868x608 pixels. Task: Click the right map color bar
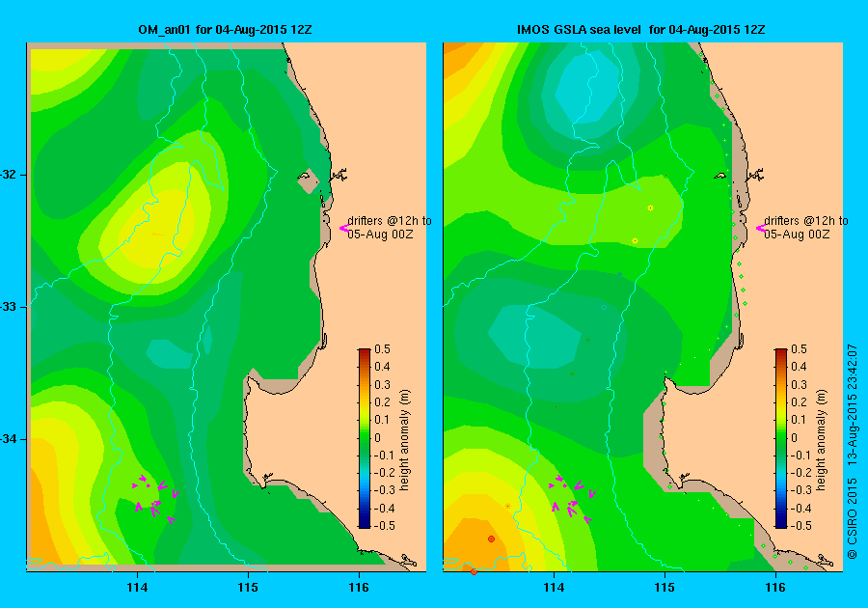[780, 438]
